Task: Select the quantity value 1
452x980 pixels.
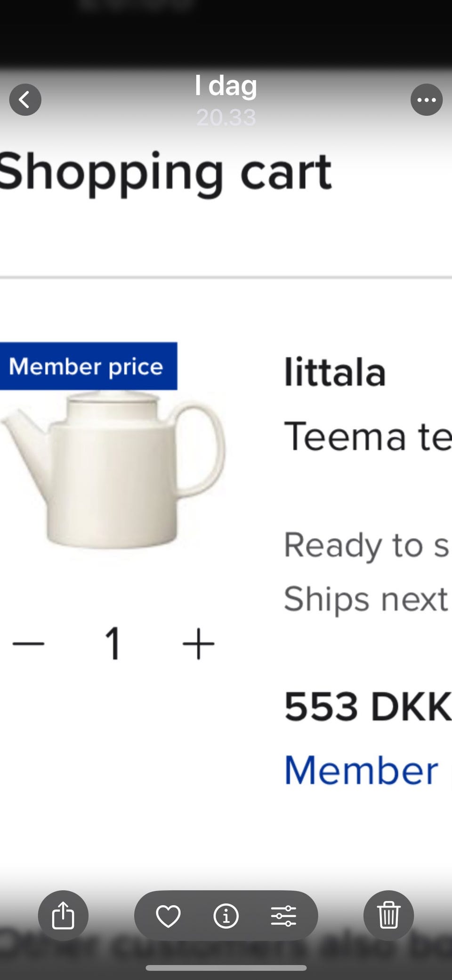Action: click(113, 643)
